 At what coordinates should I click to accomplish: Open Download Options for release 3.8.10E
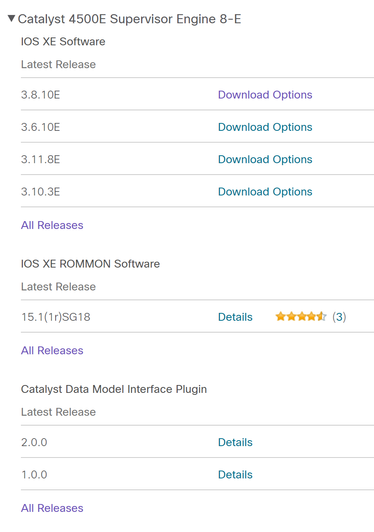click(265, 95)
